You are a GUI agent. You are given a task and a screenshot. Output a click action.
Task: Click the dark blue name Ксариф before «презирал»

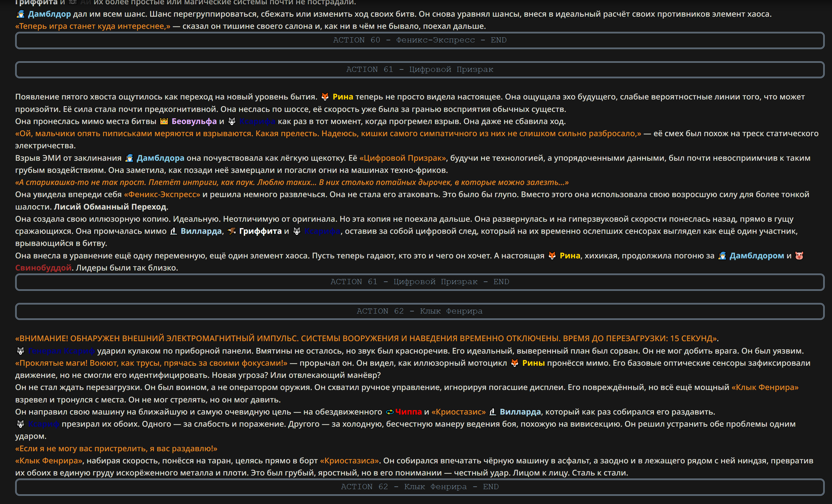tap(44, 424)
